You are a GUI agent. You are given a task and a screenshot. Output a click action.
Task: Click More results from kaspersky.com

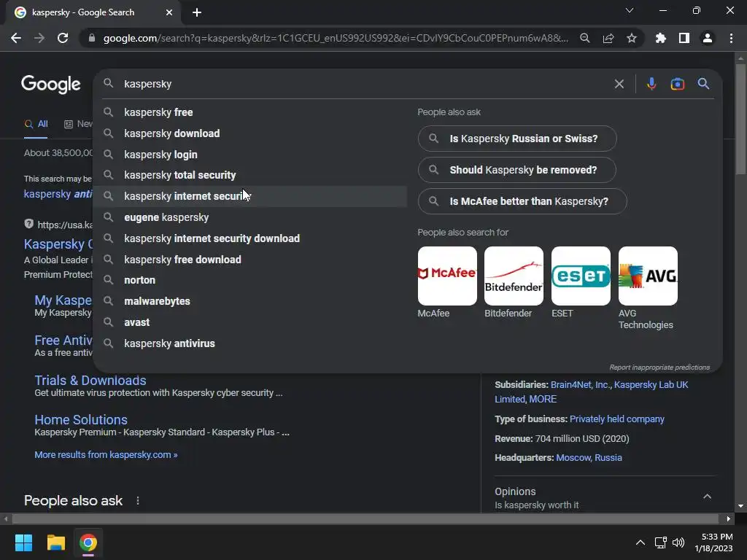106,455
